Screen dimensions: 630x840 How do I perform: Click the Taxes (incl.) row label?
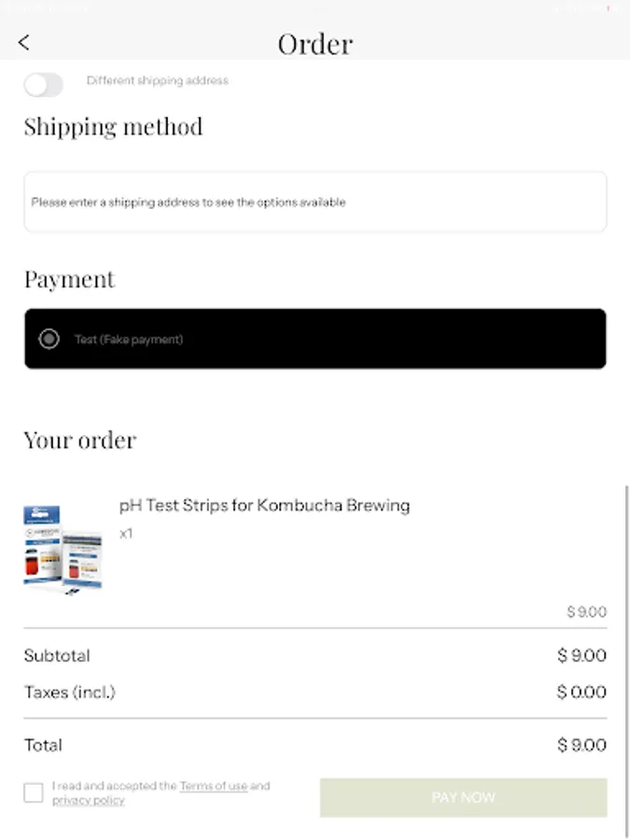pos(69,693)
